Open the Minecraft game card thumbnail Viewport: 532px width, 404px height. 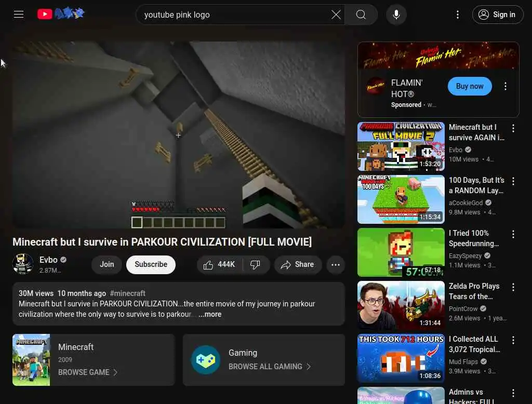point(31,360)
